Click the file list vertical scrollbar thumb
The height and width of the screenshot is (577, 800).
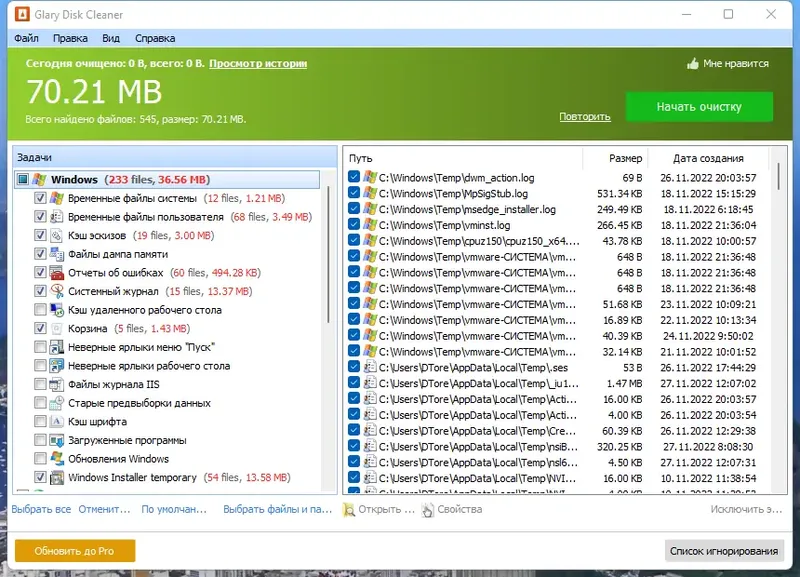point(779,177)
